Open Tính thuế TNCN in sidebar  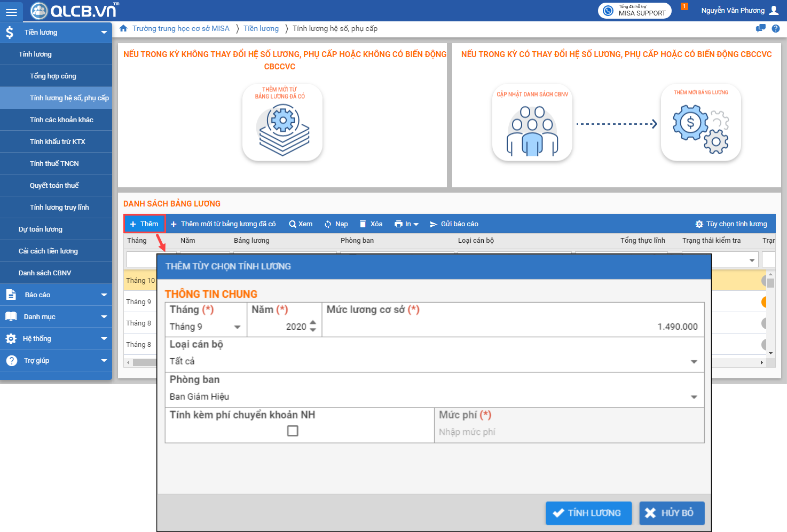[x=54, y=164]
